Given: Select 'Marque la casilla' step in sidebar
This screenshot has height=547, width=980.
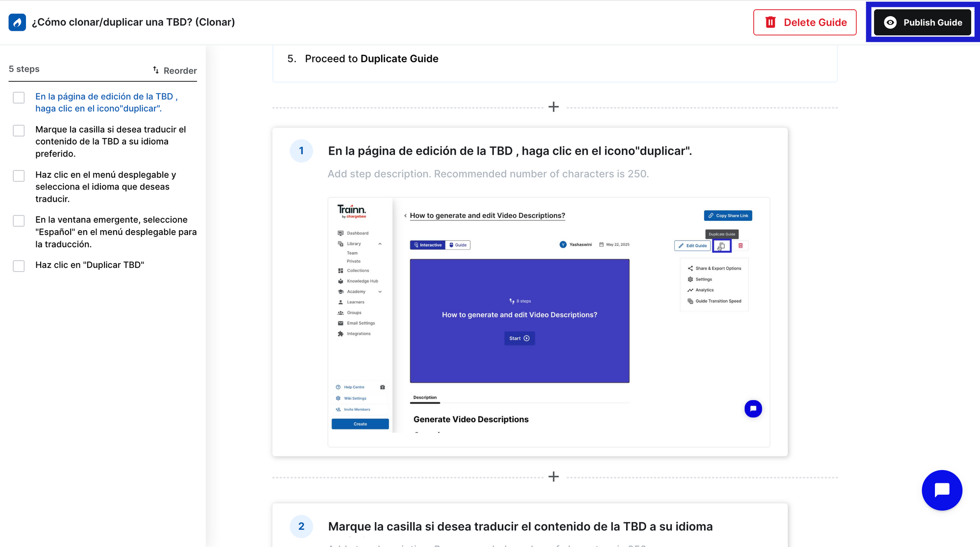Looking at the screenshot, I should [111, 142].
